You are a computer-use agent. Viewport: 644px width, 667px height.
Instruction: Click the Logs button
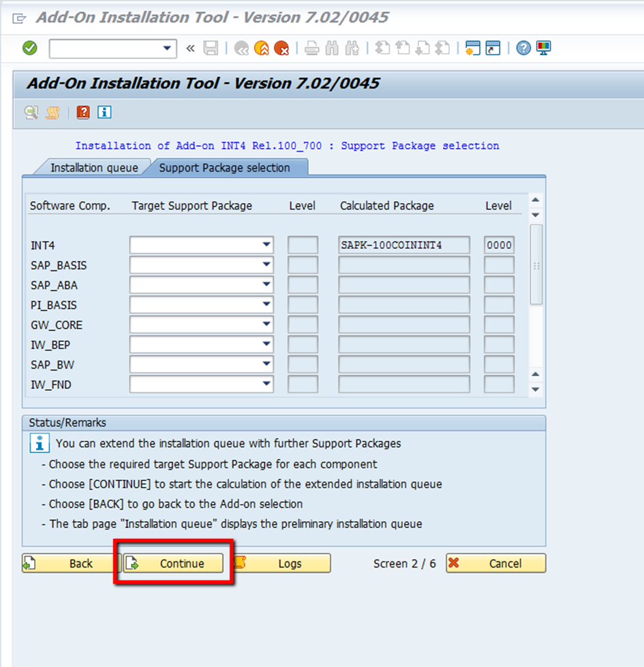pyautogui.click(x=282, y=563)
